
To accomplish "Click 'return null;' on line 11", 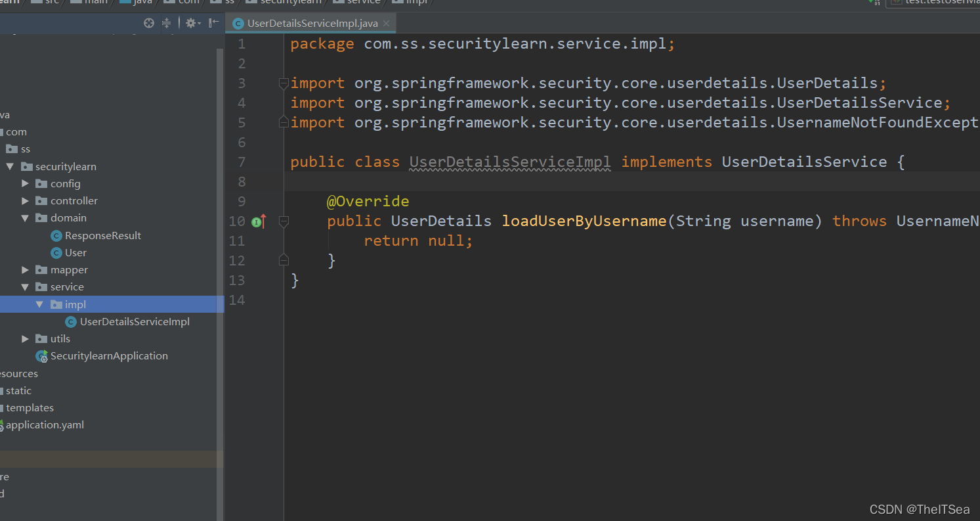I will [418, 241].
